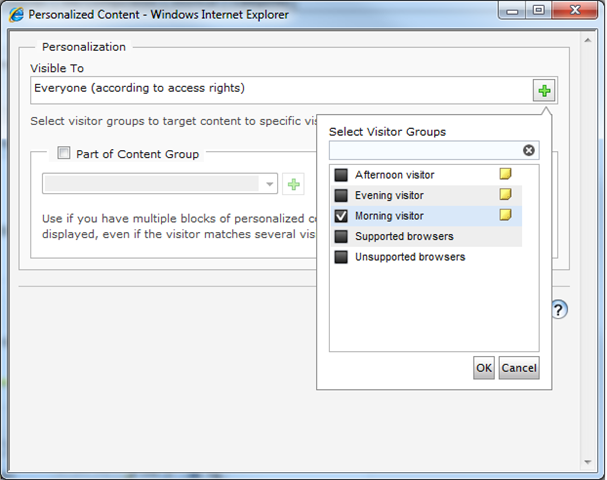
Task: Click the Internet Explorer icon in title bar
Action: [17, 14]
